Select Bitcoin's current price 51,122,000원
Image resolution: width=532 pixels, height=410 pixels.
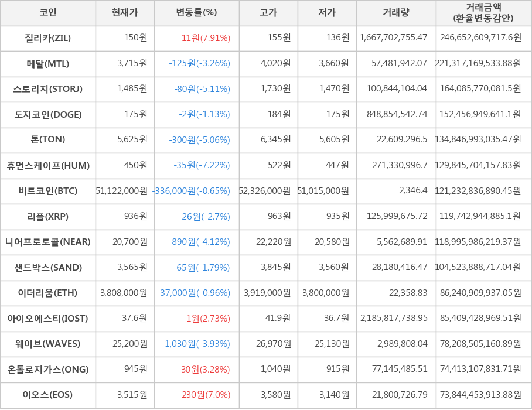pyautogui.click(x=122, y=191)
